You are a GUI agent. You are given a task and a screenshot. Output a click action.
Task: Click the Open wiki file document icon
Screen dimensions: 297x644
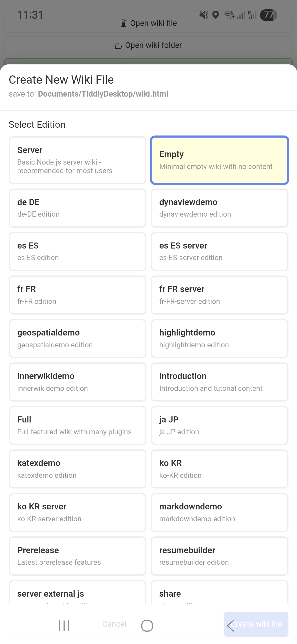coord(123,23)
